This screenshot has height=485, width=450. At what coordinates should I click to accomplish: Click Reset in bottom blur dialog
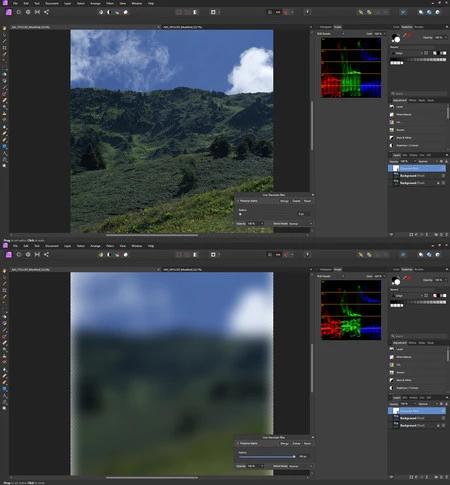[x=307, y=444]
